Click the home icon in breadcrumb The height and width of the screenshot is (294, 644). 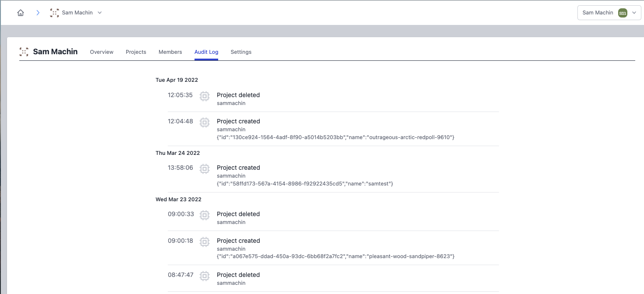21,13
